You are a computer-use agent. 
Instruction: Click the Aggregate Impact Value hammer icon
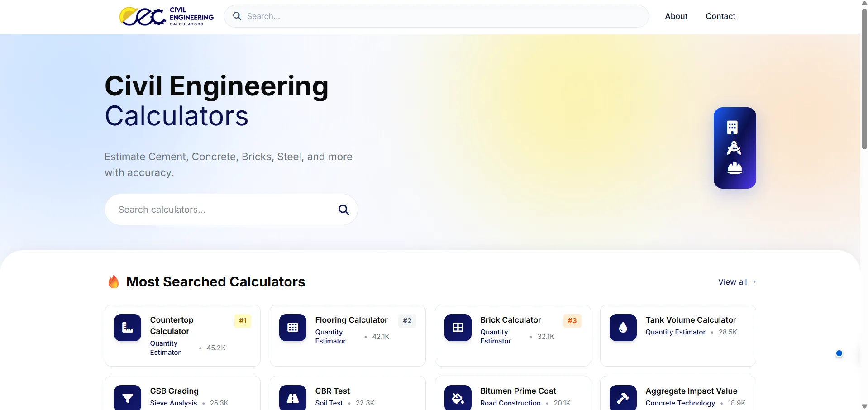point(623,398)
